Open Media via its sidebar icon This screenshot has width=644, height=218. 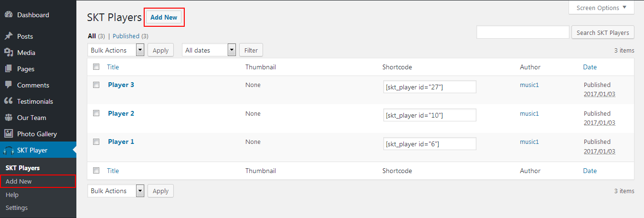pyautogui.click(x=8, y=53)
